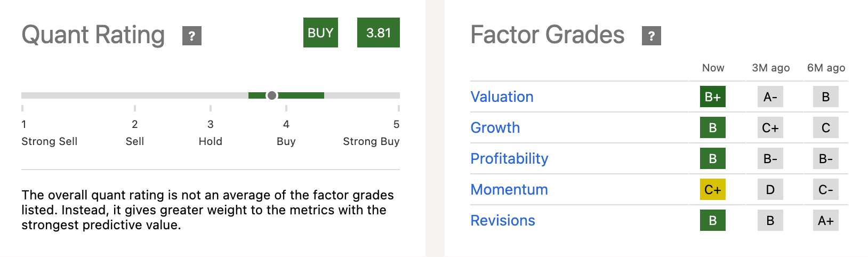868x257 pixels.
Task: Open the Revisions factor link
Action: click(x=503, y=220)
